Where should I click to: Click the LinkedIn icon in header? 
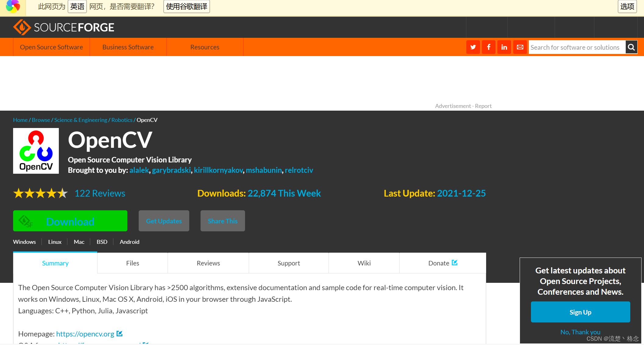504,47
